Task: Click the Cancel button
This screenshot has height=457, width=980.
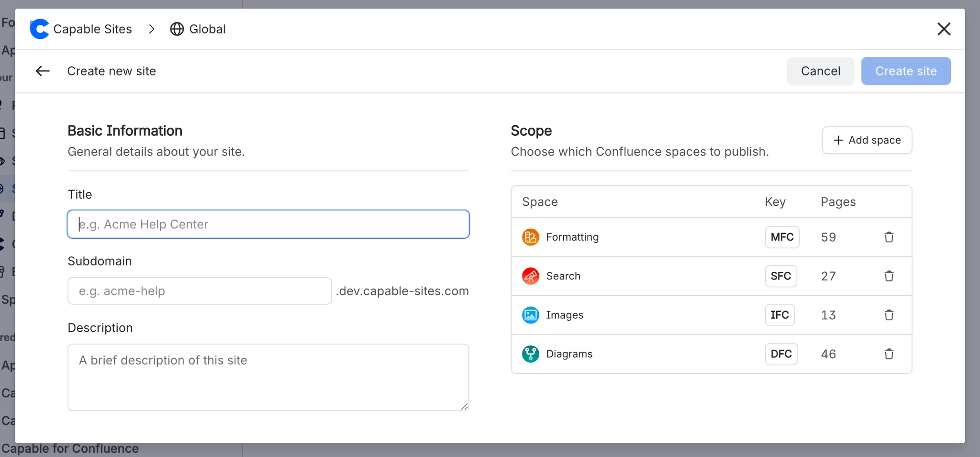Action: click(x=821, y=71)
